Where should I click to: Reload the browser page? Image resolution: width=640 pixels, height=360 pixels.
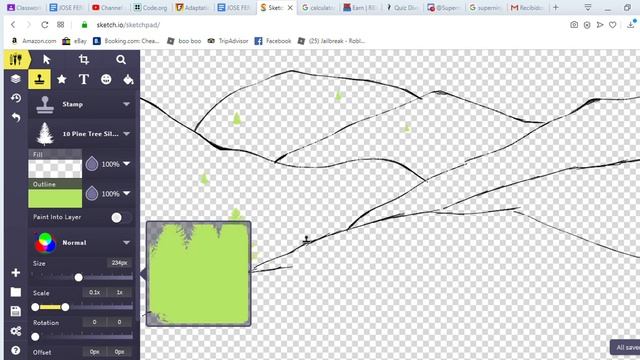click(x=44, y=25)
